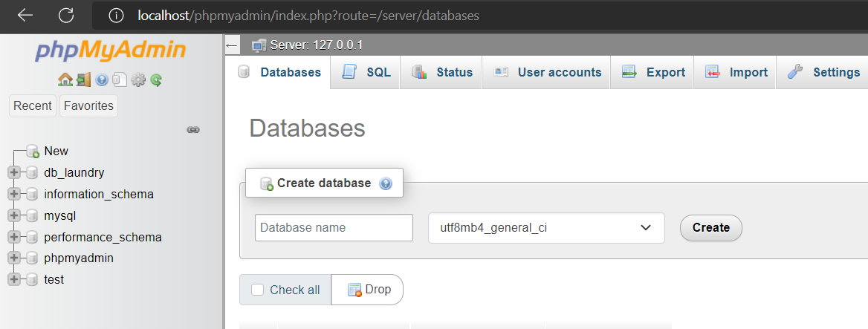Open navigation panel settings gear

coord(137,80)
